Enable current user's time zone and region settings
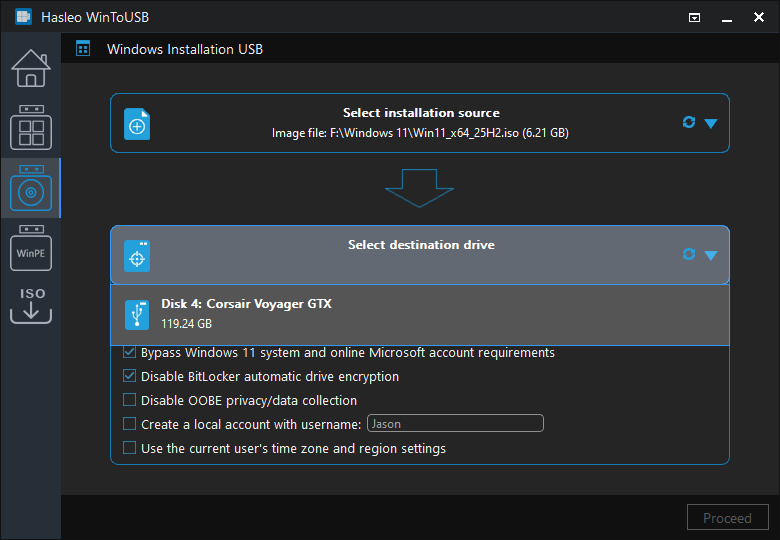780x540 pixels. (129, 448)
